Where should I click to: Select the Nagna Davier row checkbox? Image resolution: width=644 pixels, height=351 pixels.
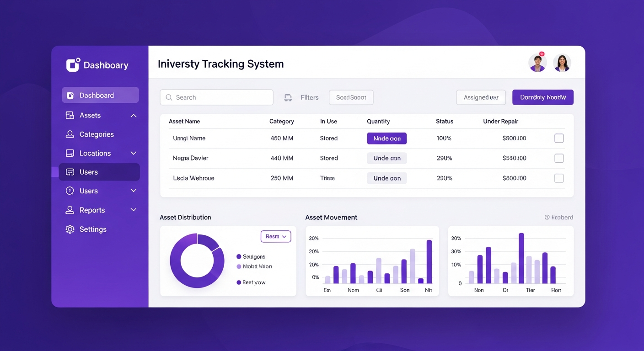click(558, 158)
